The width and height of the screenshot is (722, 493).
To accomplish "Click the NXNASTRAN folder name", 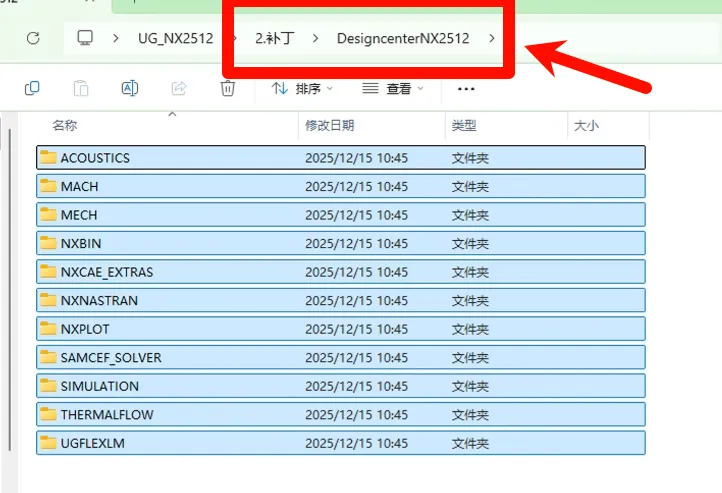I will (x=99, y=301).
